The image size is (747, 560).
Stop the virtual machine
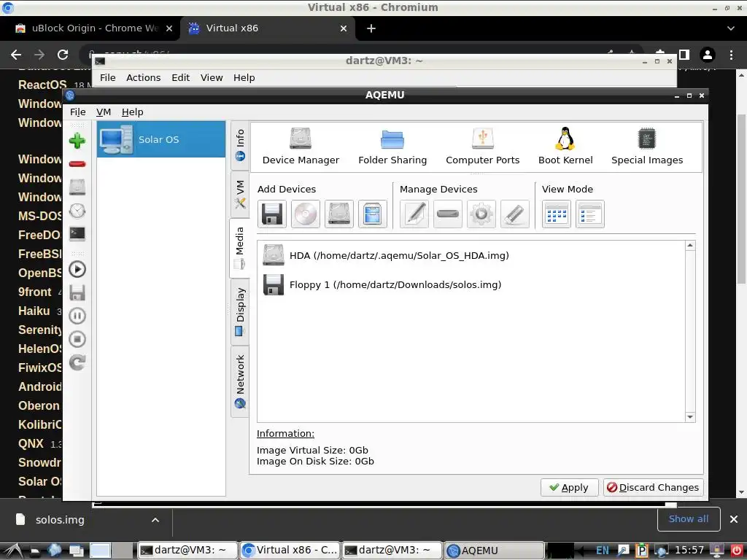click(77, 339)
